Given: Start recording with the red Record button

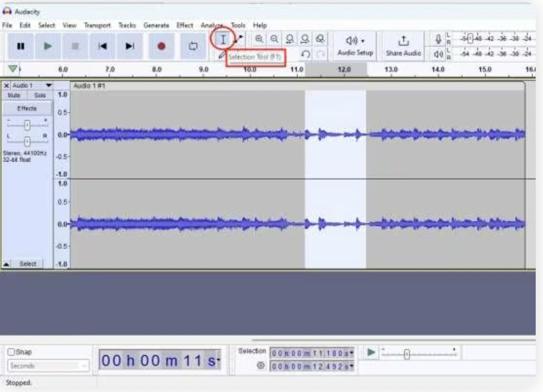Looking at the screenshot, I should pyautogui.click(x=161, y=46).
